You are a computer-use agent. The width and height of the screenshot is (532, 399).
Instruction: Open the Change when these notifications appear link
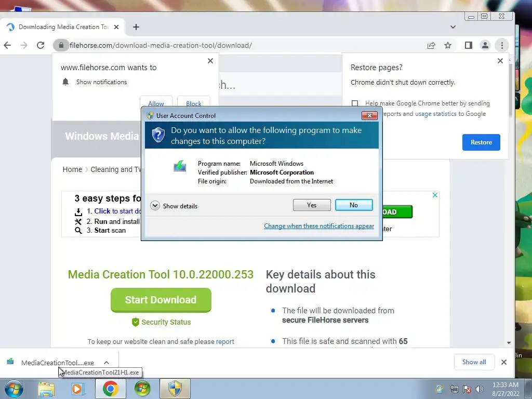tap(319, 226)
